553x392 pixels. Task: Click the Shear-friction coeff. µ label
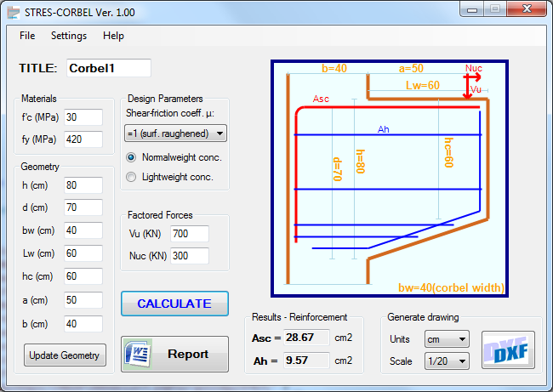coord(170,113)
